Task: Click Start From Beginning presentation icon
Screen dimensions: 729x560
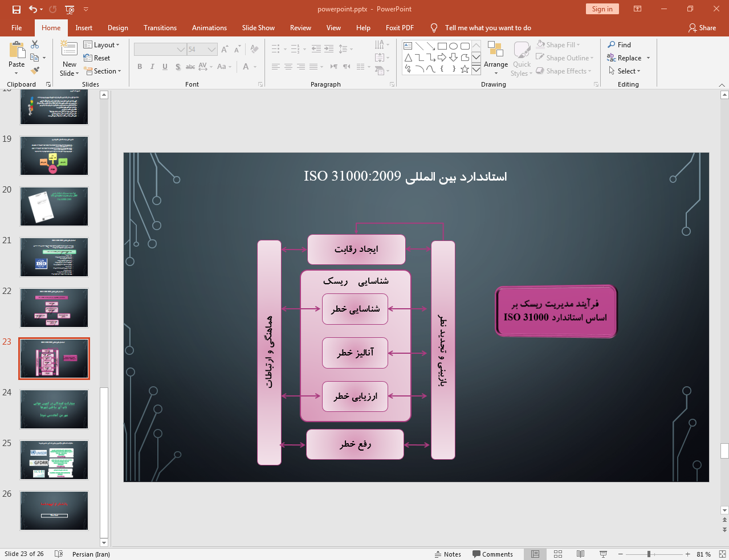Action: pyautogui.click(x=70, y=9)
